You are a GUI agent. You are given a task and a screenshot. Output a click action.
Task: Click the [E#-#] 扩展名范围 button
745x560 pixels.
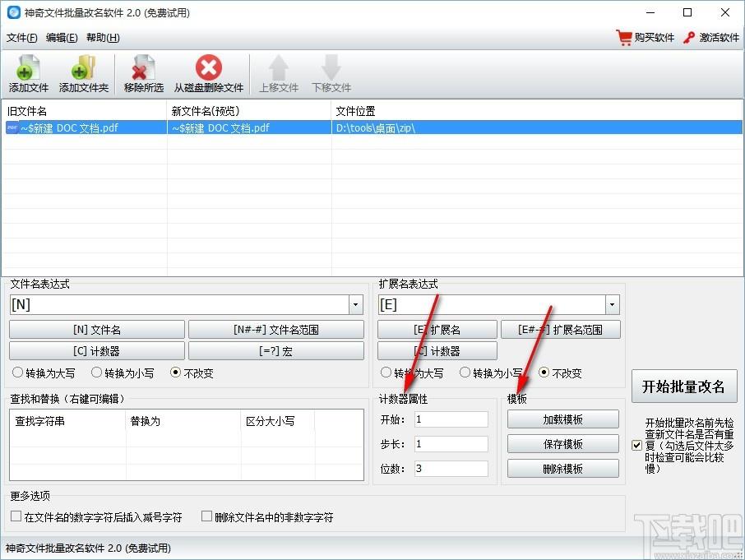(x=561, y=330)
